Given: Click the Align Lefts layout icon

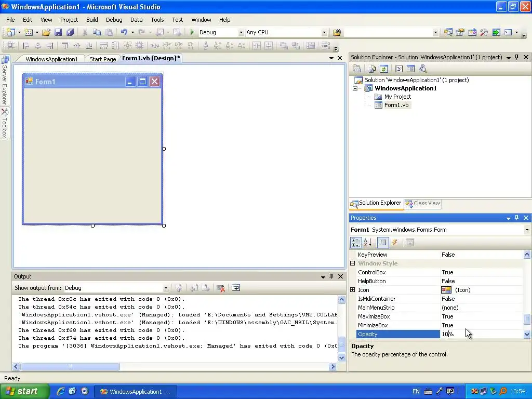Looking at the screenshot, I should 25,45.
